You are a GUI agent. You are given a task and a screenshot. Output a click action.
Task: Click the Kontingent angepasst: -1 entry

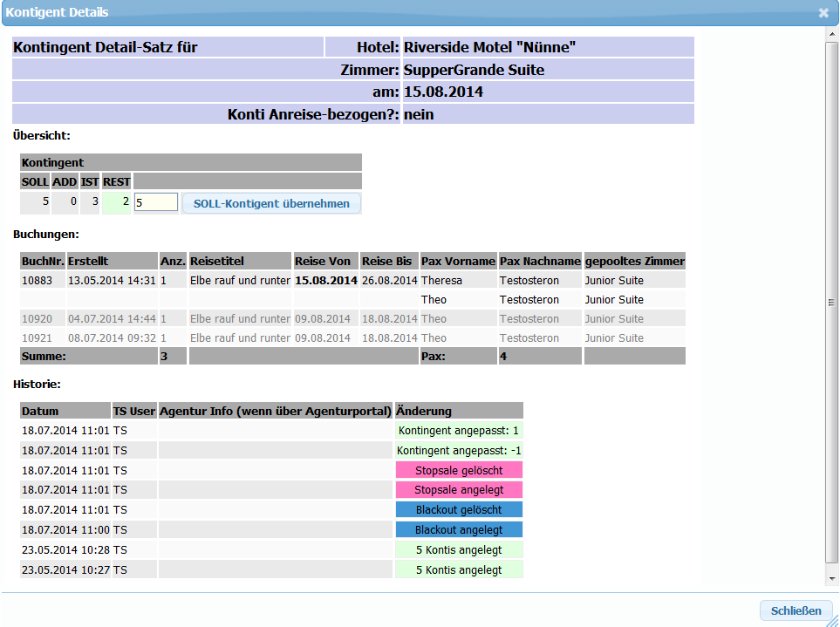[x=459, y=451]
